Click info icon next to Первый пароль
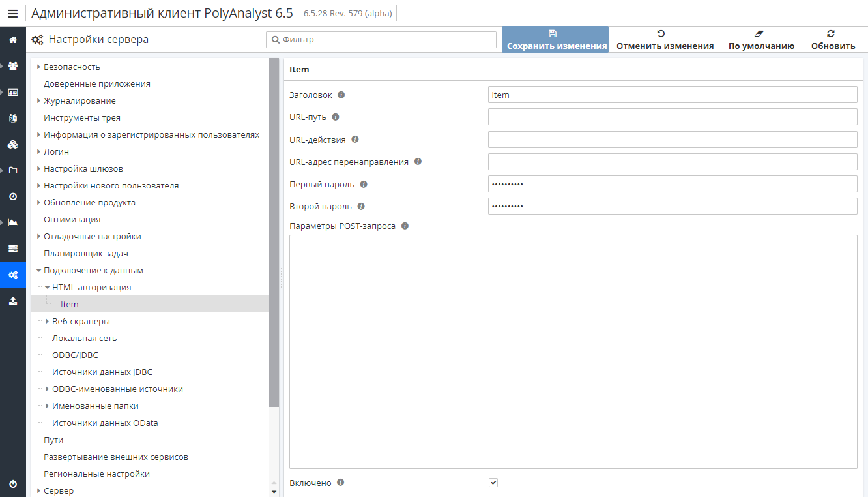Screen dimensions: 868x497 coord(364,184)
